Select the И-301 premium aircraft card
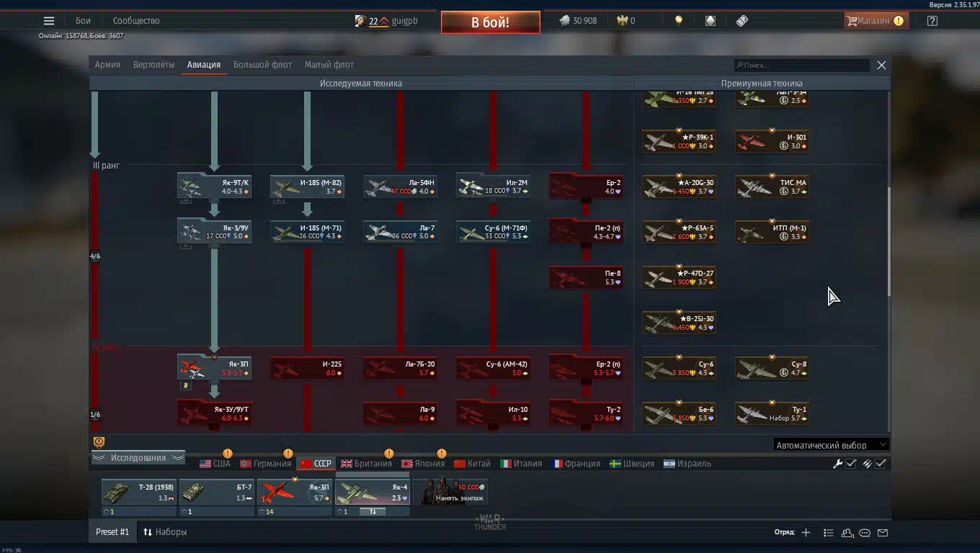The width and height of the screenshot is (980, 553). (772, 140)
